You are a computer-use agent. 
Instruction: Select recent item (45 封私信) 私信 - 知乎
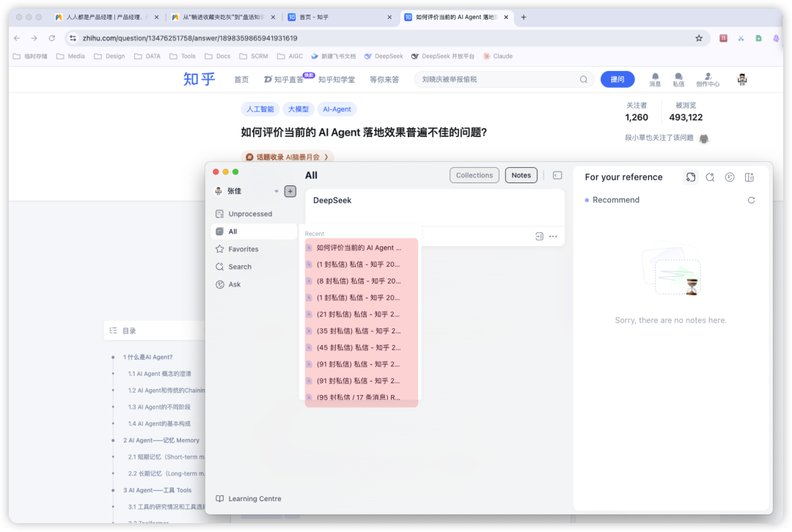361,348
